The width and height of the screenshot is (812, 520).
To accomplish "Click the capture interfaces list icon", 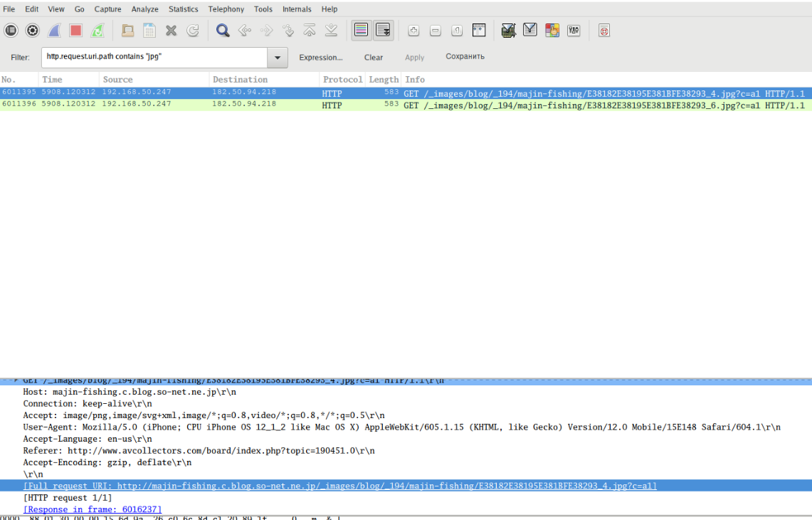I will (11, 31).
